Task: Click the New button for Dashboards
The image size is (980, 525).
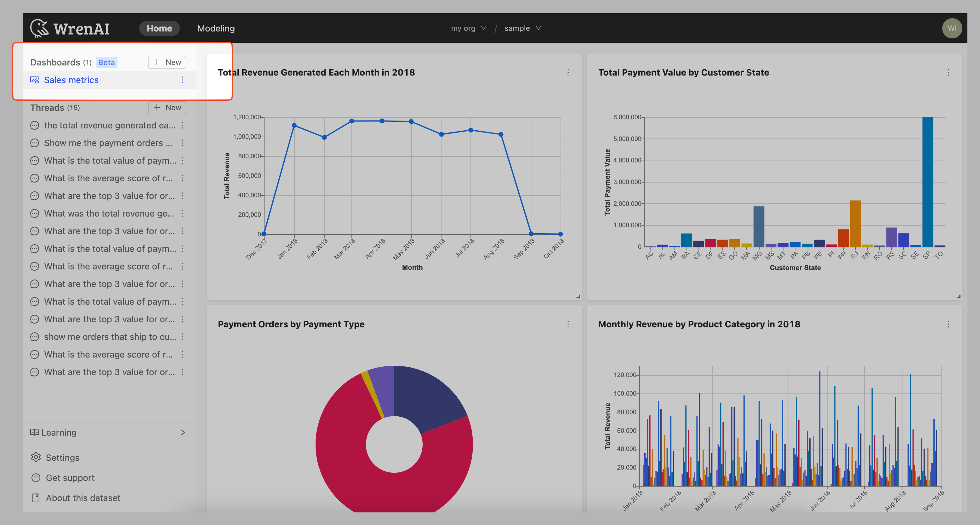Action: pos(167,62)
